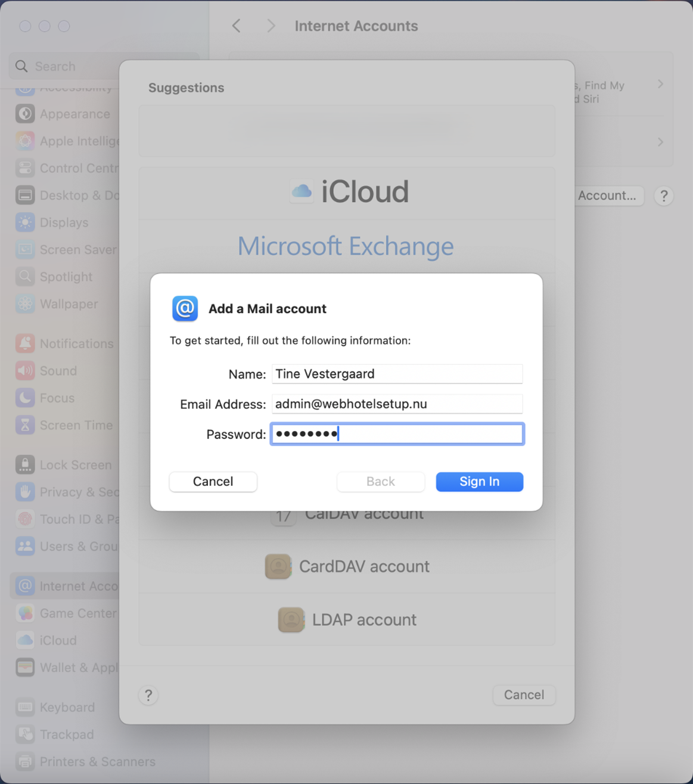
Task: Go back using the toolbar chevron
Action: [237, 26]
